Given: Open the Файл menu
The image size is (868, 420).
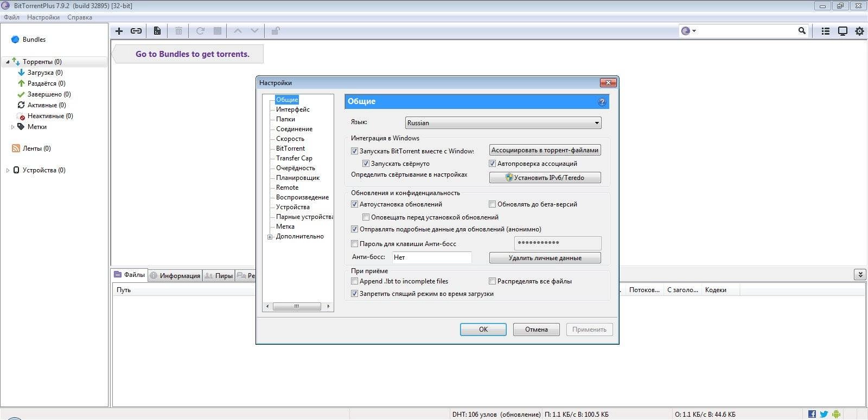Looking at the screenshot, I should tap(11, 17).
